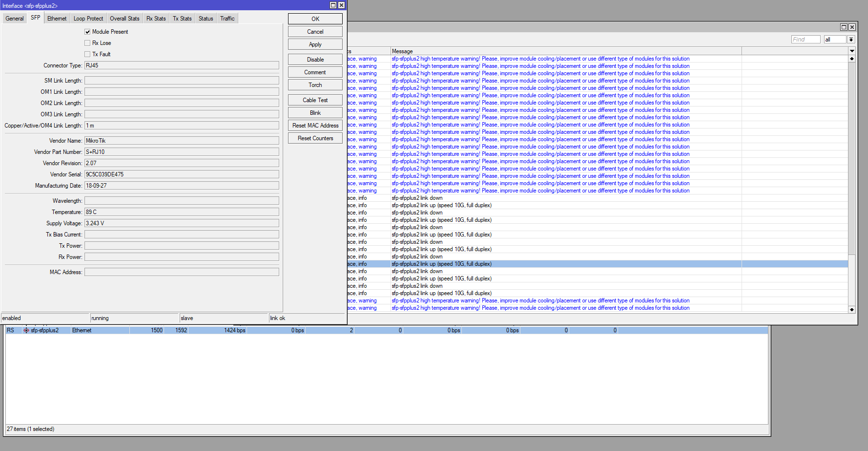Image resolution: width=868 pixels, height=451 pixels.
Task: Click the log scrollbar down arrow
Action: [852, 309]
